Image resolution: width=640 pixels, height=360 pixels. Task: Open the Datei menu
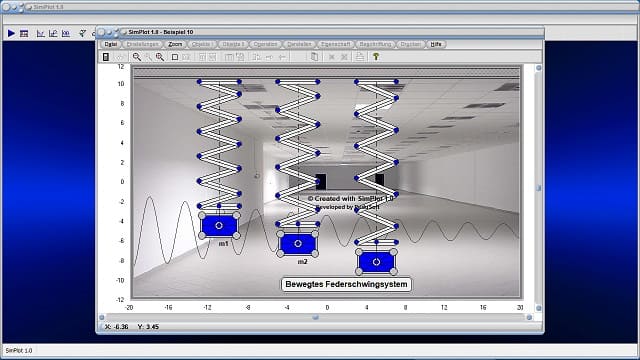[110, 44]
